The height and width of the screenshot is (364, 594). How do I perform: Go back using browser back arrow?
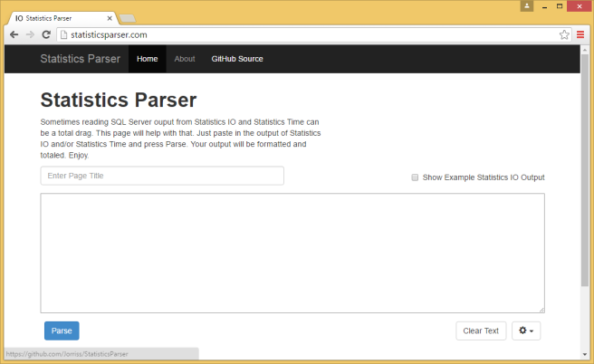click(x=14, y=34)
